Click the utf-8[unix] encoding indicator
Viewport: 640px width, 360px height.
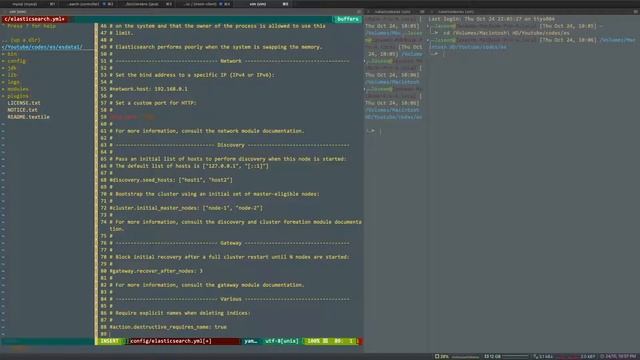[x=282, y=341]
